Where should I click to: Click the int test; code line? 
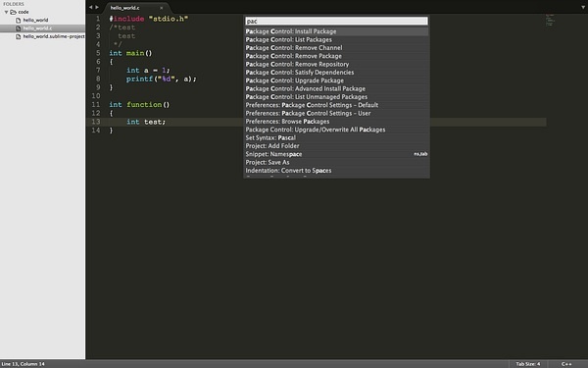146,122
